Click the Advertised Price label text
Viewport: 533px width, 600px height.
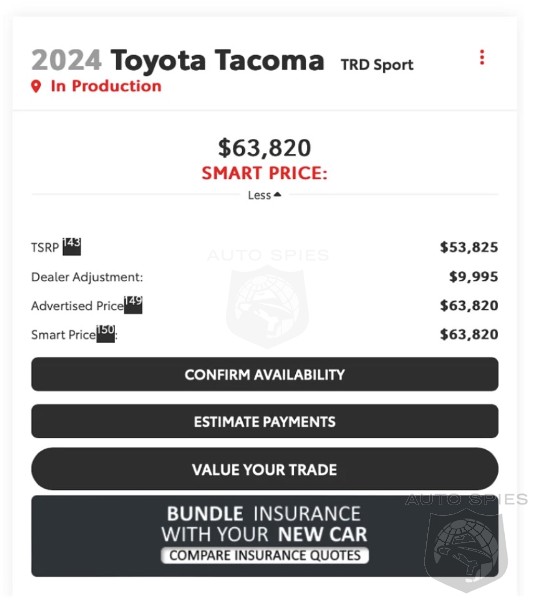[x=77, y=306]
